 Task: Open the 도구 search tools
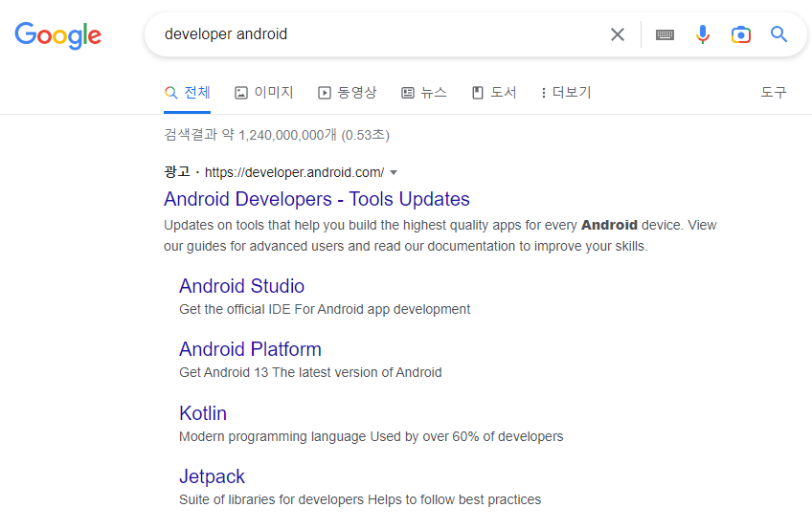[x=773, y=93]
